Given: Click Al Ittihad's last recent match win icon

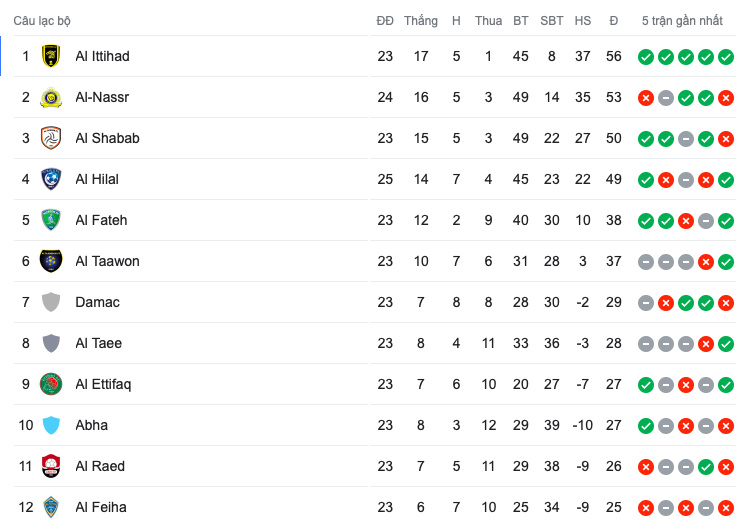Looking at the screenshot, I should (x=726, y=57).
